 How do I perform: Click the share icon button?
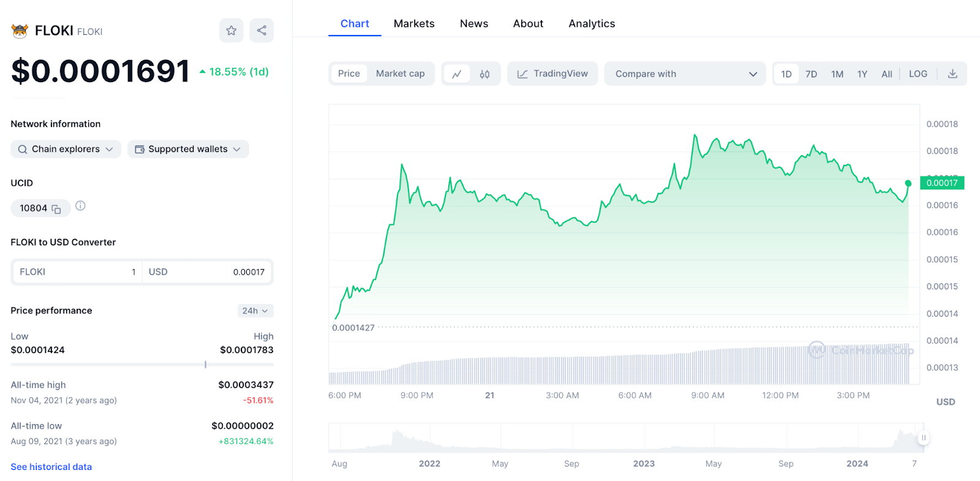262,31
